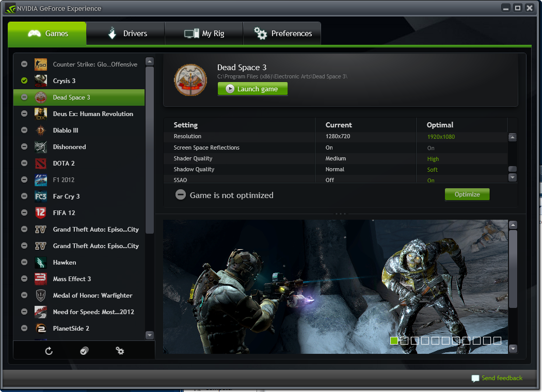Click the Send feedback link

pyautogui.click(x=502, y=378)
